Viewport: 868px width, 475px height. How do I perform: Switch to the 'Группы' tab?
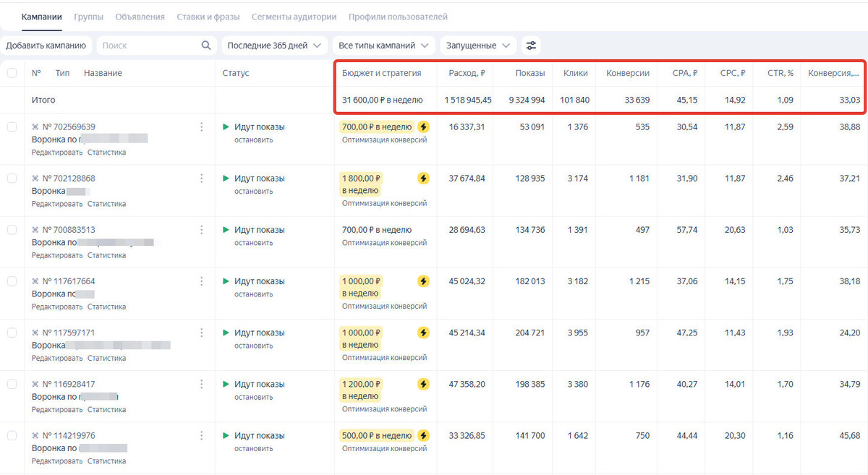(x=88, y=17)
